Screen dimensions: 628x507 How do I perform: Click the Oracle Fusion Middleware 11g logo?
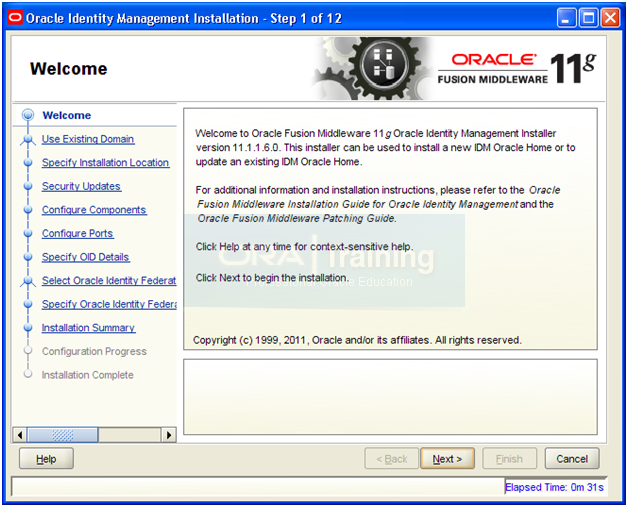(x=517, y=68)
